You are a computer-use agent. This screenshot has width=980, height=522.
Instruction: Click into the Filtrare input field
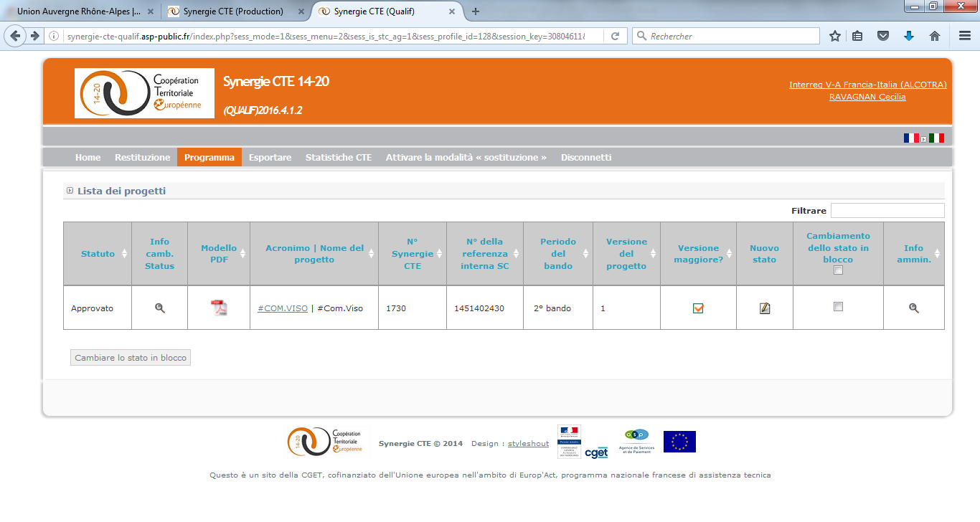coord(887,211)
